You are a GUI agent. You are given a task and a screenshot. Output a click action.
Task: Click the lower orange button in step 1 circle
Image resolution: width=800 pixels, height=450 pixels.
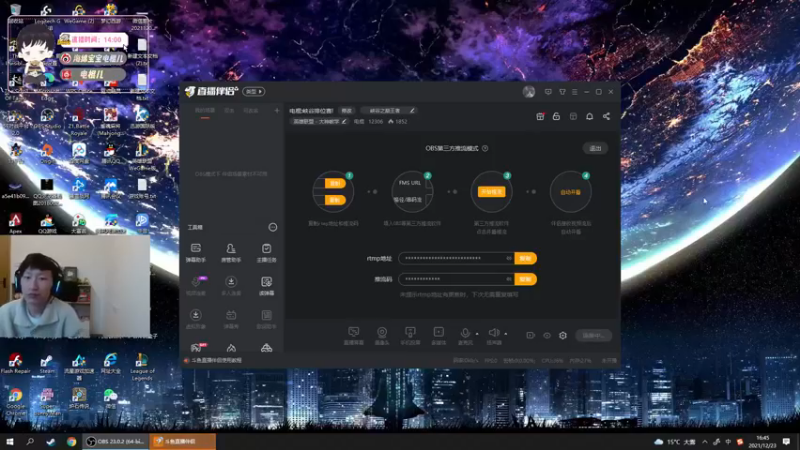pyautogui.click(x=335, y=200)
